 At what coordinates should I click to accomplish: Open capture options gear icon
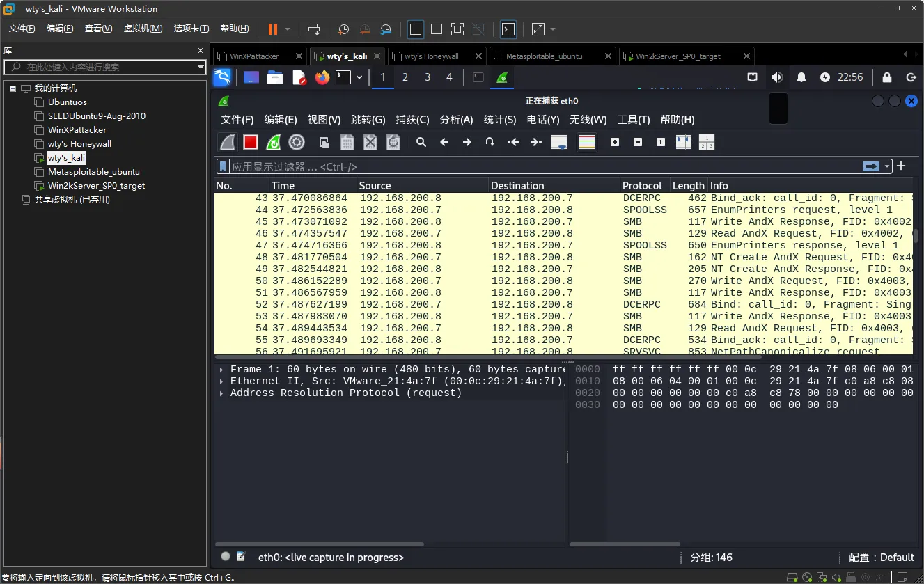pyautogui.click(x=297, y=142)
